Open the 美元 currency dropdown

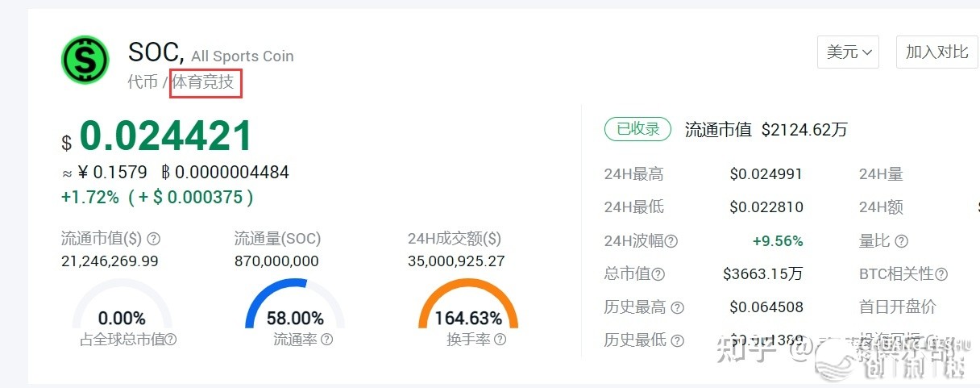[848, 52]
